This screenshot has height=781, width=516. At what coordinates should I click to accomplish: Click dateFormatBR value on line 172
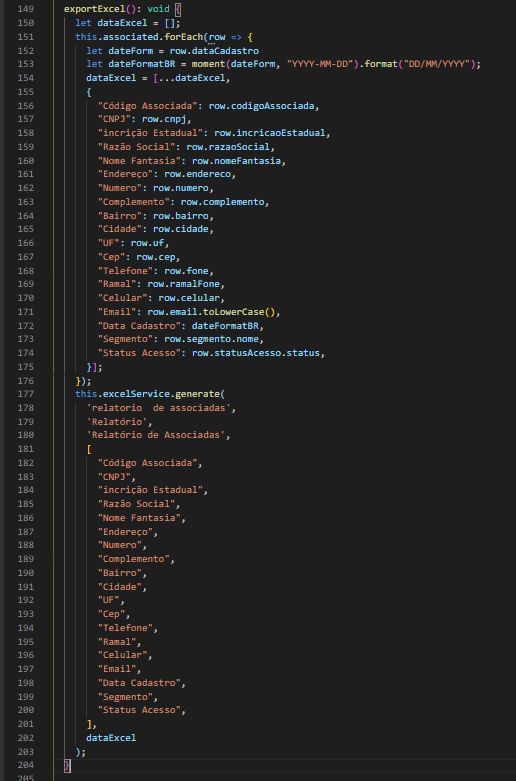pos(228,325)
